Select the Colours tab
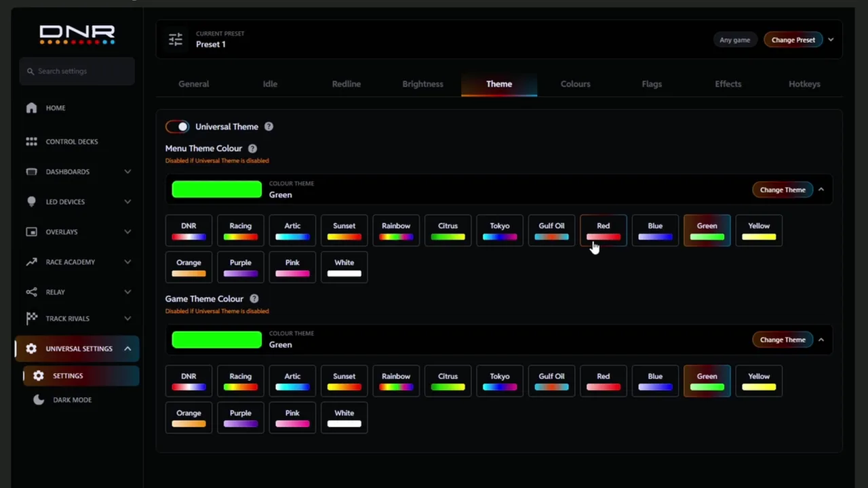 (575, 84)
